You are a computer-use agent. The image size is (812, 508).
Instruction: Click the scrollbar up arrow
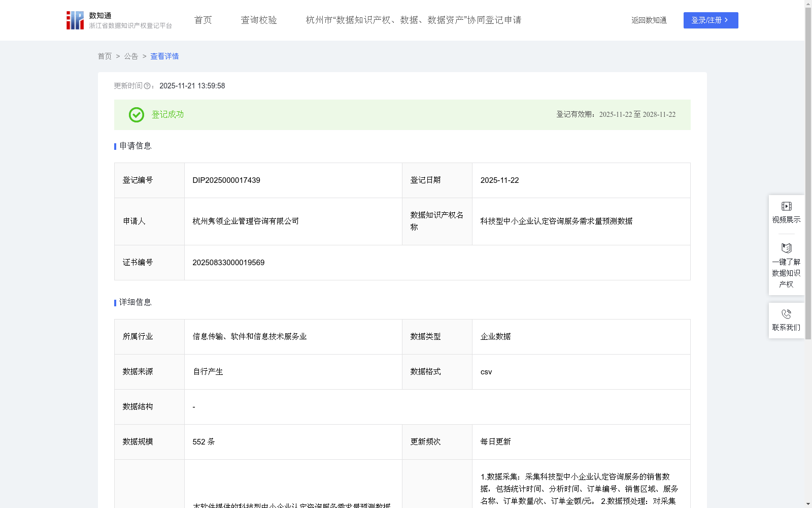808,3
